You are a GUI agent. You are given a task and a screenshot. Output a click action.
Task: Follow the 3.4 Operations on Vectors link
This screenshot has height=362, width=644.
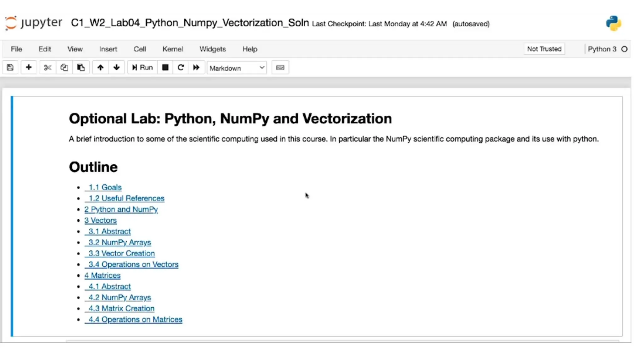click(x=133, y=265)
